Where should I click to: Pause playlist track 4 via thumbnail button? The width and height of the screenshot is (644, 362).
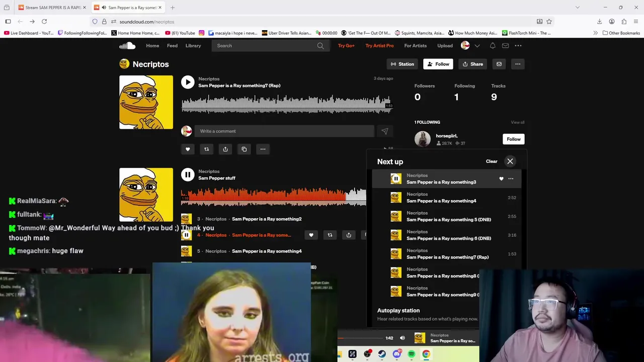(x=186, y=235)
